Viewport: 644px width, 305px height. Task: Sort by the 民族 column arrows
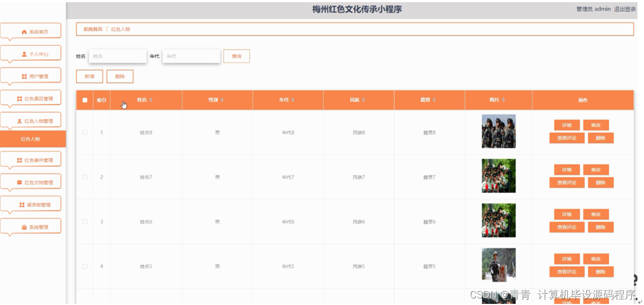pyautogui.click(x=363, y=100)
